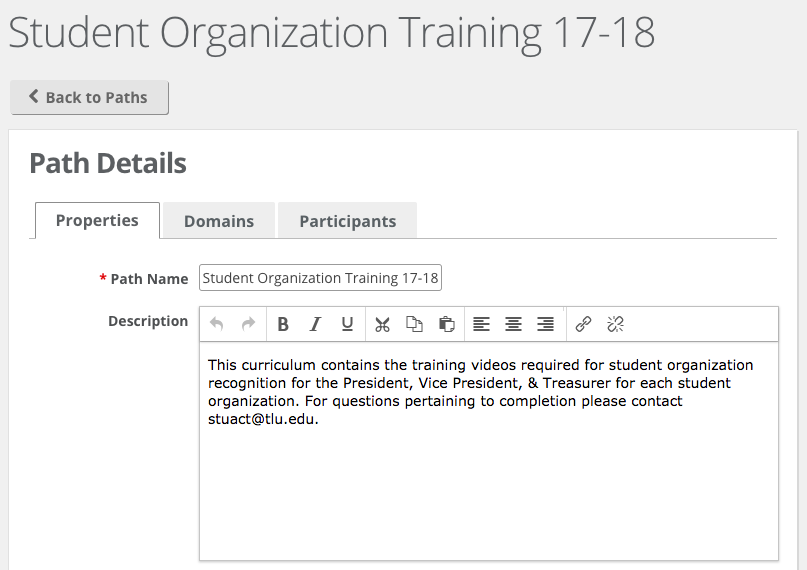This screenshot has width=807, height=570.
Task: Paste from clipboard icon
Action: [x=447, y=324]
